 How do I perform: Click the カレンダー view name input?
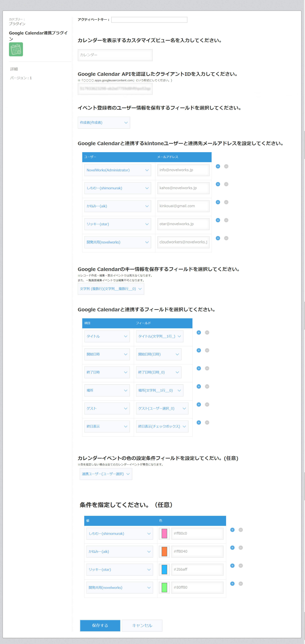tap(115, 55)
